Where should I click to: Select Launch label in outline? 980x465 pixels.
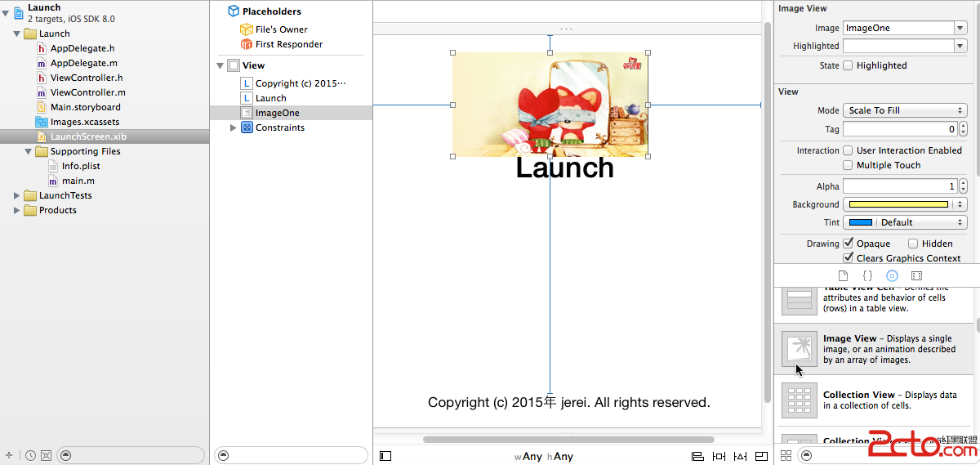[271, 98]
